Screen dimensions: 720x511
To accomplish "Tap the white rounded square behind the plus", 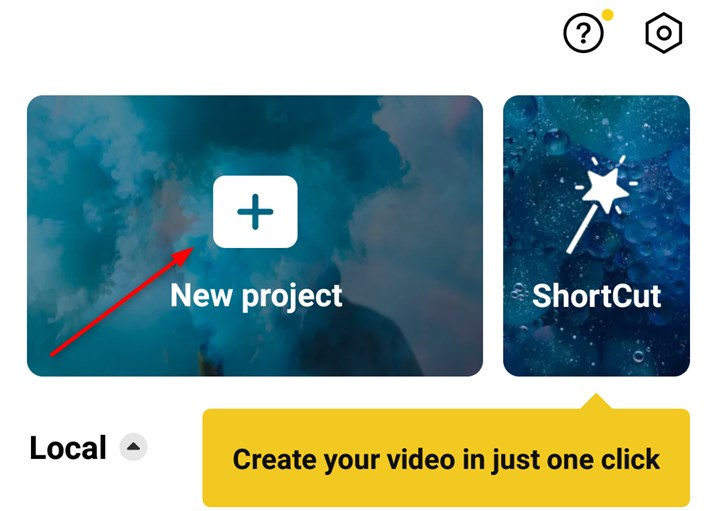I will tap(255, 212).
